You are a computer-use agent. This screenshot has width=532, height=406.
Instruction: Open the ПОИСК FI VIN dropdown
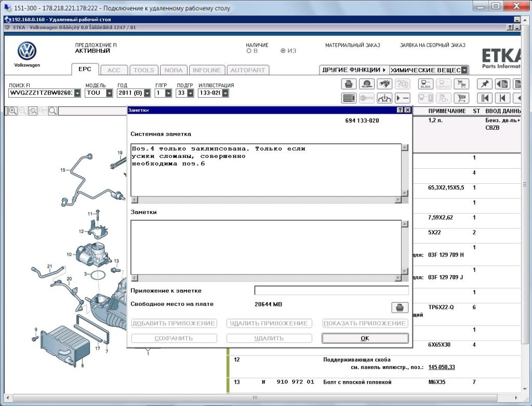[77, 93]
